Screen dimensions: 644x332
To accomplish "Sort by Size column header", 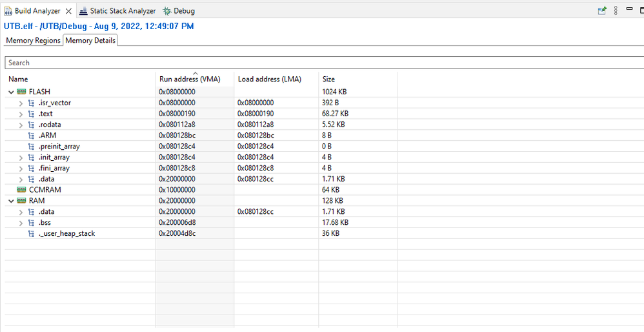I will pos(328,79).
